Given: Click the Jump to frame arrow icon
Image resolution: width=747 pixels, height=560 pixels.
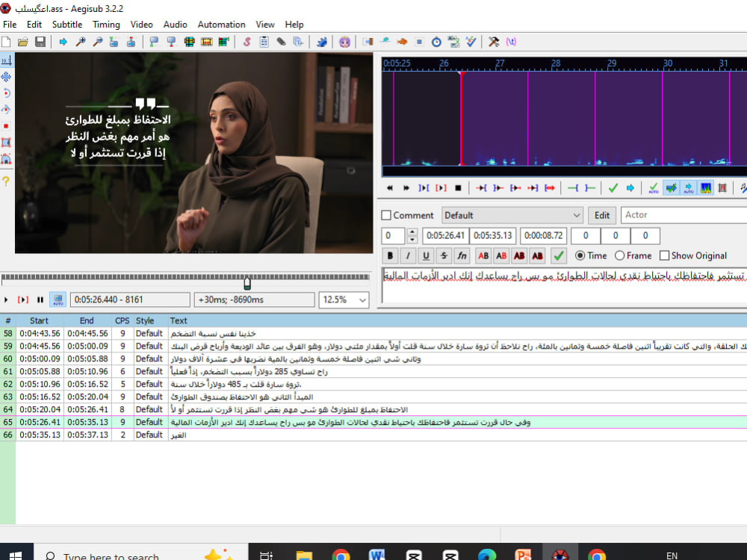Looking at the screenshot, I should (63, 42).
